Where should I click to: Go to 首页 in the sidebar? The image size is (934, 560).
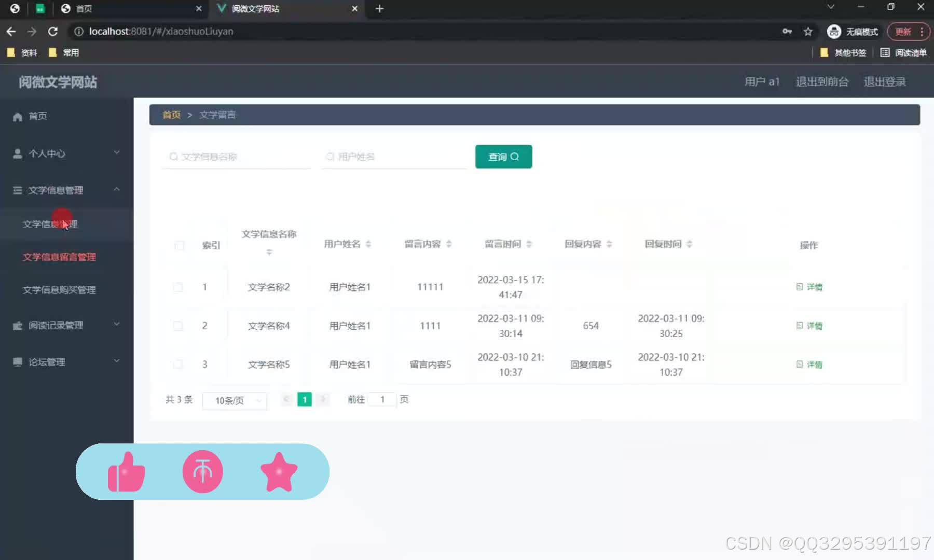pyautogui.click(x=66, y=116)
